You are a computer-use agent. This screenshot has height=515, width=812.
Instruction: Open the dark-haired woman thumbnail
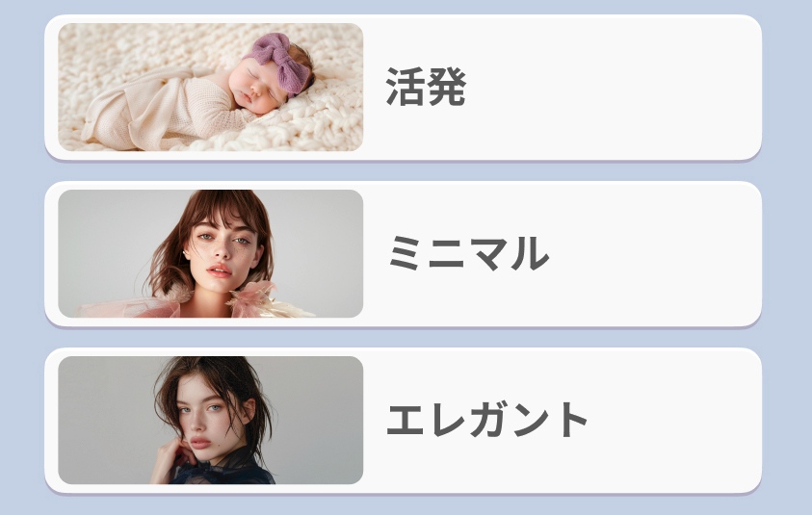pyautogui.click(x=210, y=421)
